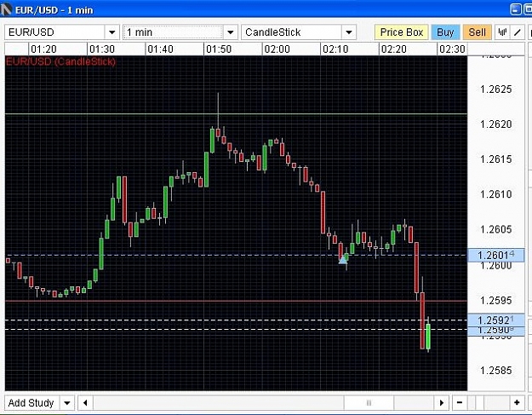This screenshot has width=532, height=415.
Task: Click the EUR/USD chart window icon
Action: pos(6,9)
